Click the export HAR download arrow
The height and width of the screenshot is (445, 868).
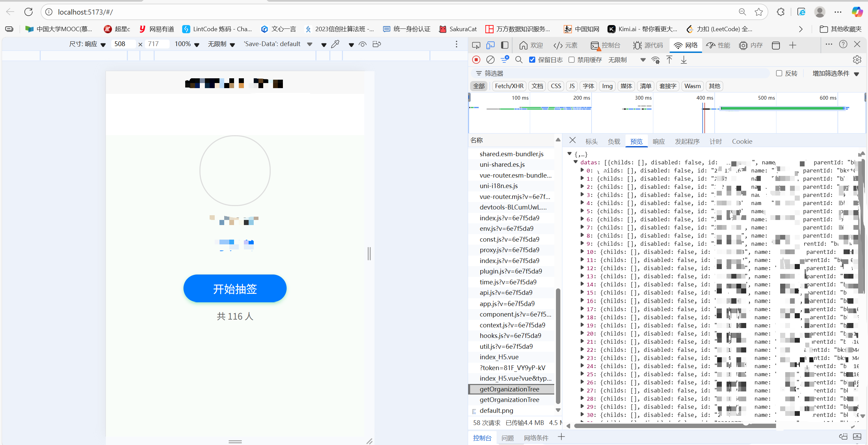tap(684, 60)
